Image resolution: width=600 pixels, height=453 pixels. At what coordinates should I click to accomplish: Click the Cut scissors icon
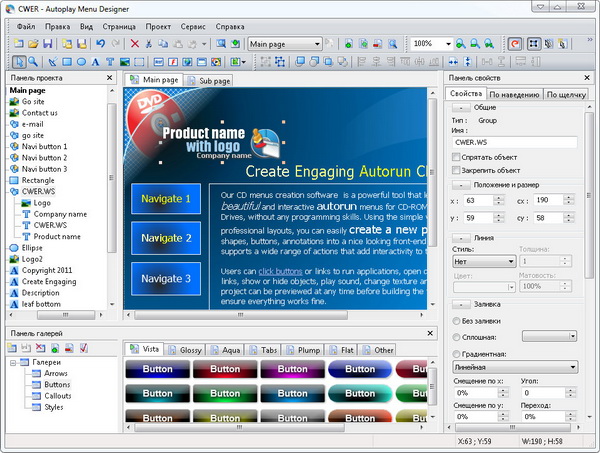point(149,44)
